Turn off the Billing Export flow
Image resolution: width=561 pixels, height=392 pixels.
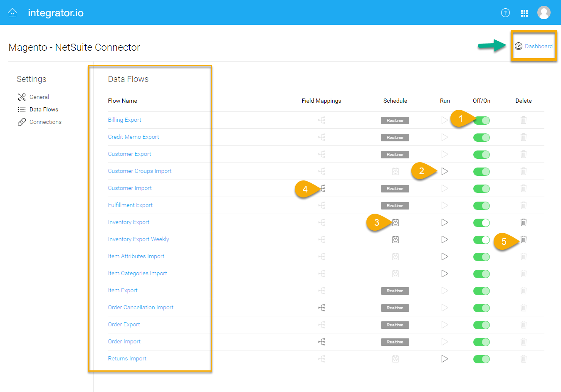(x=482, y=121)
